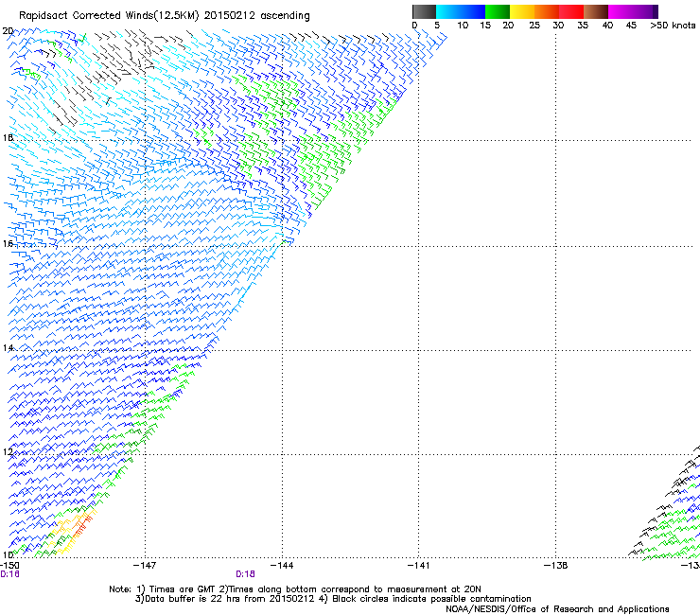Click the brown 35-40 knots legend swatch
Viewport: 700px width, 615px height.
coord(596,11)
